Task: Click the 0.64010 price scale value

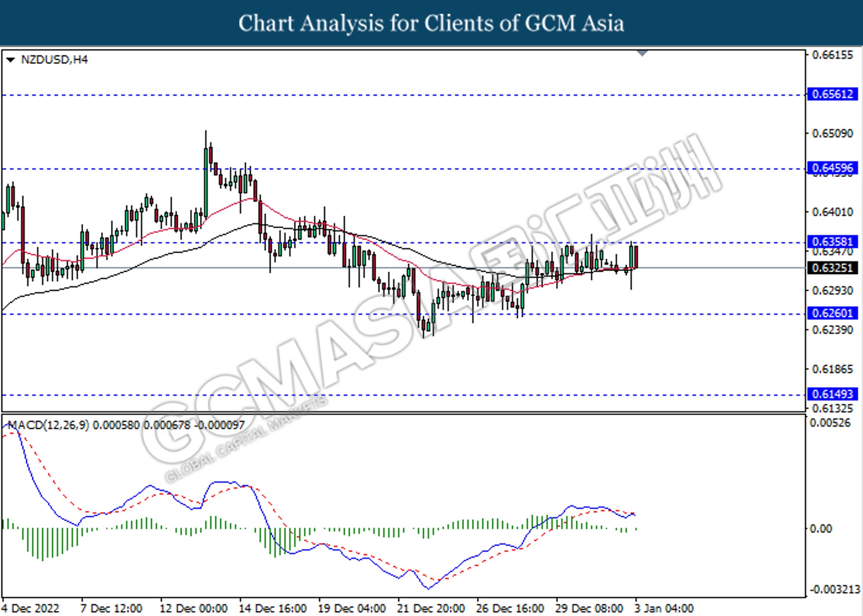Action: [x=832, y=212]
